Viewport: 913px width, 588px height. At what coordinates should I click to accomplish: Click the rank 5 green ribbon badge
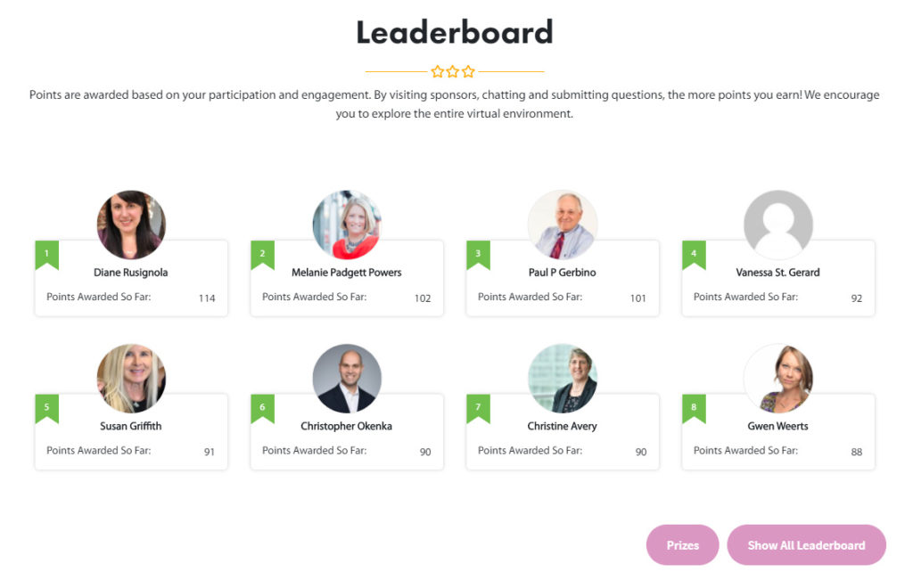click(x=46, y=408)
